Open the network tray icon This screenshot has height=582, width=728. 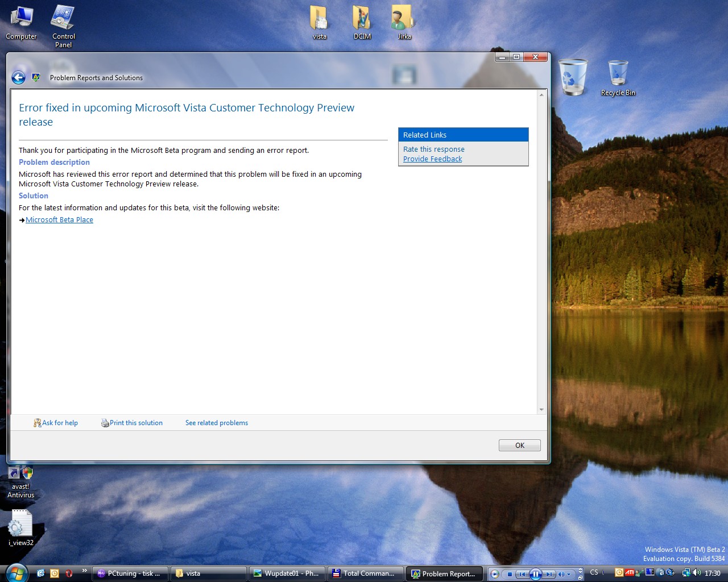[686, 573]
